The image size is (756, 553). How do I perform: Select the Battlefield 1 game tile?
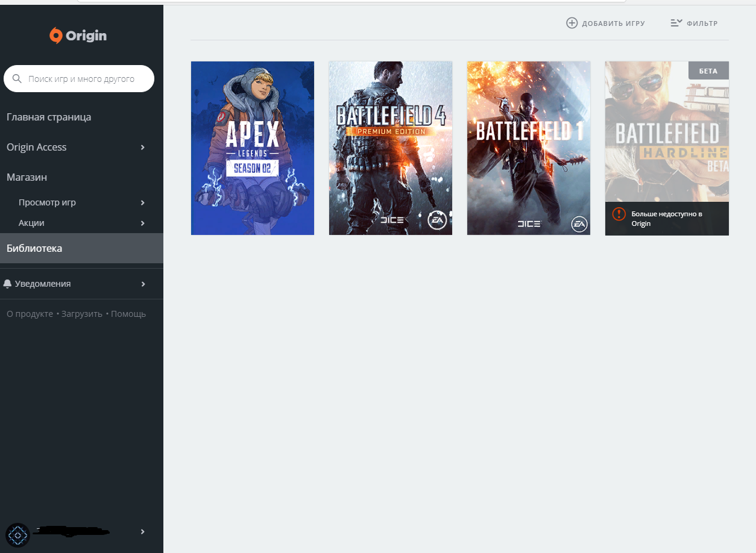(x=529, y=148)
